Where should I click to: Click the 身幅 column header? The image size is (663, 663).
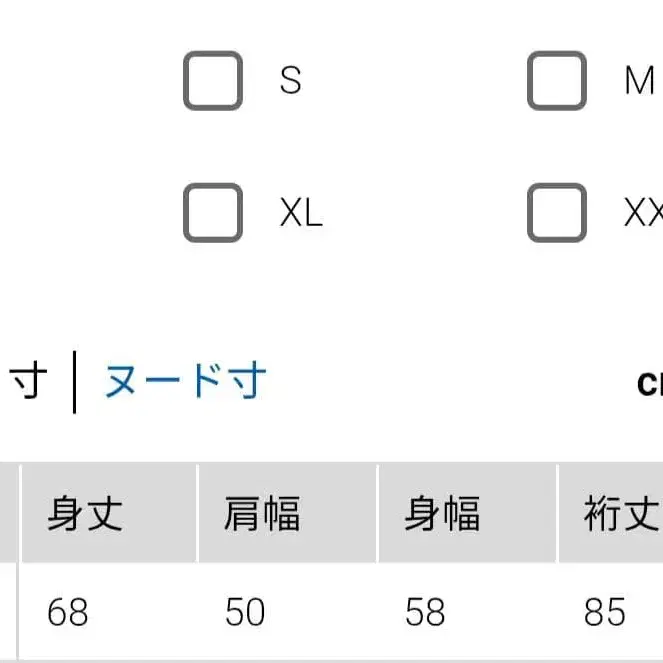tap(442, 514)
